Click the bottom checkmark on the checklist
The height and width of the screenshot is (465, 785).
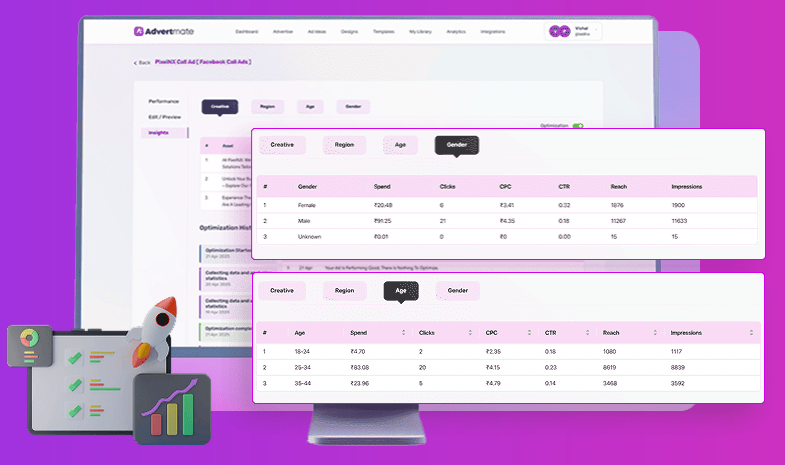72,408
